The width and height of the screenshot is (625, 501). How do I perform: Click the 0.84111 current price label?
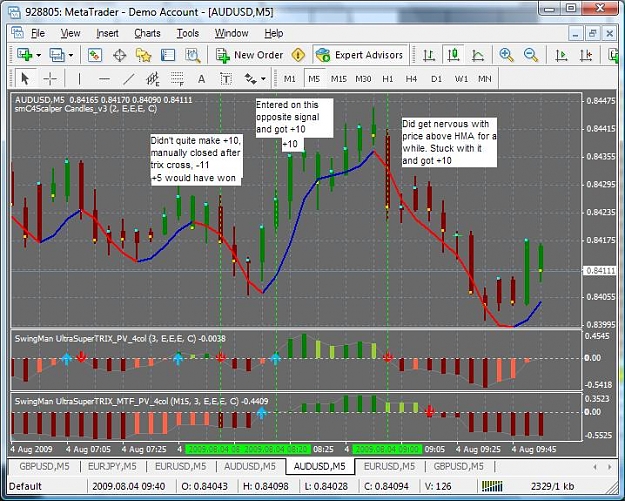pyautogui.click(x=601, y=271)
